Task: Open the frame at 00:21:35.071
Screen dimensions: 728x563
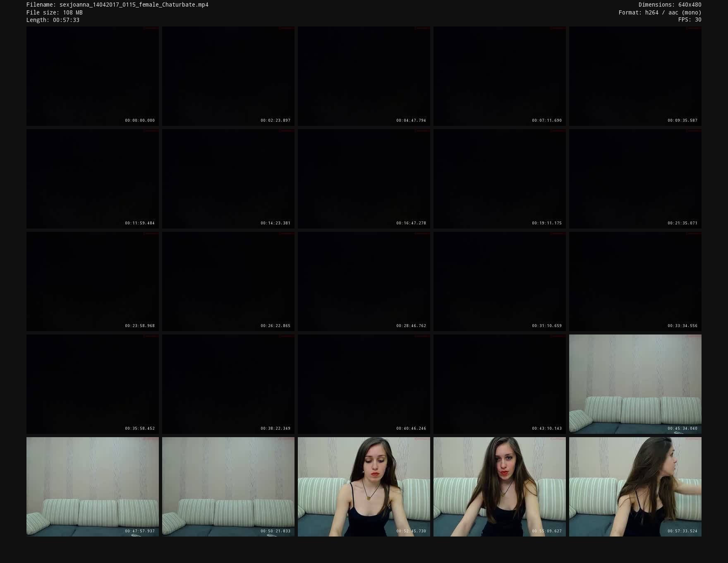Action: coord(635,179)
